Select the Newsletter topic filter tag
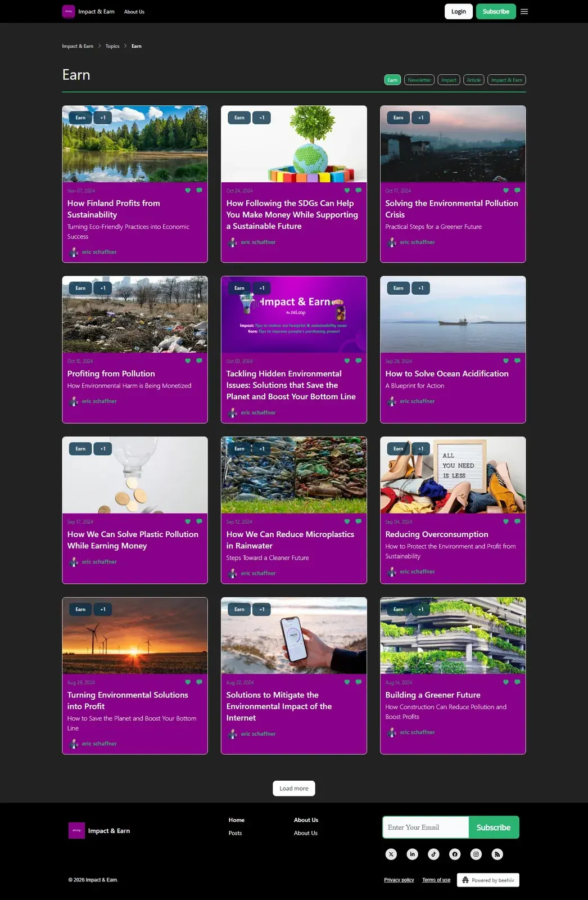 click(419, 80)
